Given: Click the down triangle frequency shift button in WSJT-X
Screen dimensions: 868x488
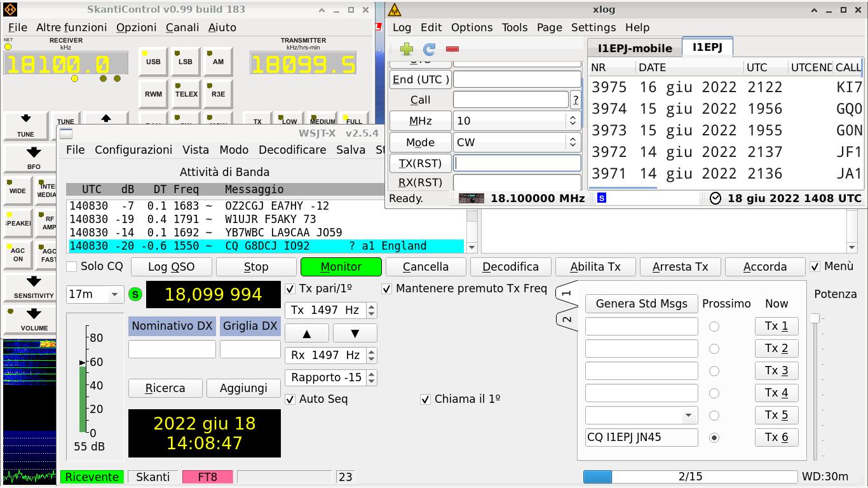Looking at the screenshot, I should [x=355, y=333].
